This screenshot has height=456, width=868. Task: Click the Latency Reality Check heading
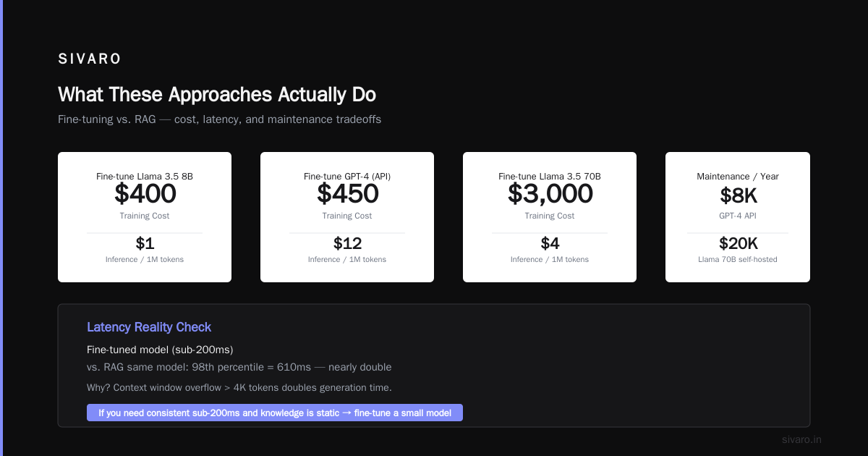tap(149, 327)
